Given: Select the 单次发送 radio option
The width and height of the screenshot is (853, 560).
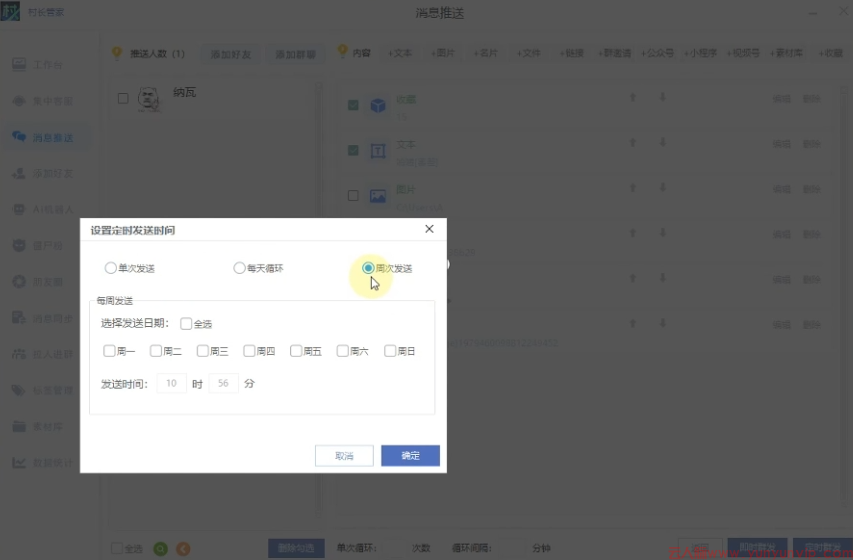Looking at the screenshot, I should point(110,268).
